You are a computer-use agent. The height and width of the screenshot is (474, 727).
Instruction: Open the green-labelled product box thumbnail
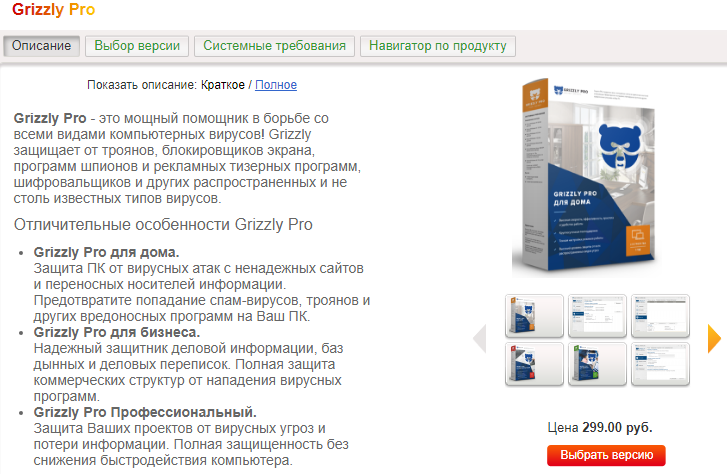coord(597,364)
